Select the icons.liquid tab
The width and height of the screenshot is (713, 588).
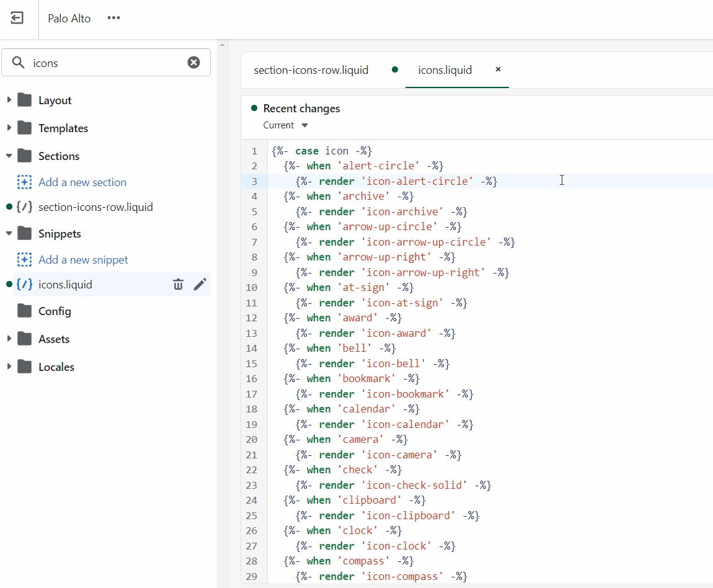tap(445, 70)
